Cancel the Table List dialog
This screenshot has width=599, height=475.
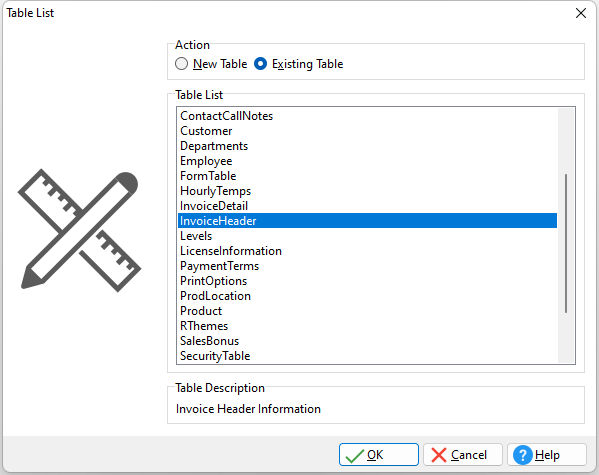pos(462,455)
